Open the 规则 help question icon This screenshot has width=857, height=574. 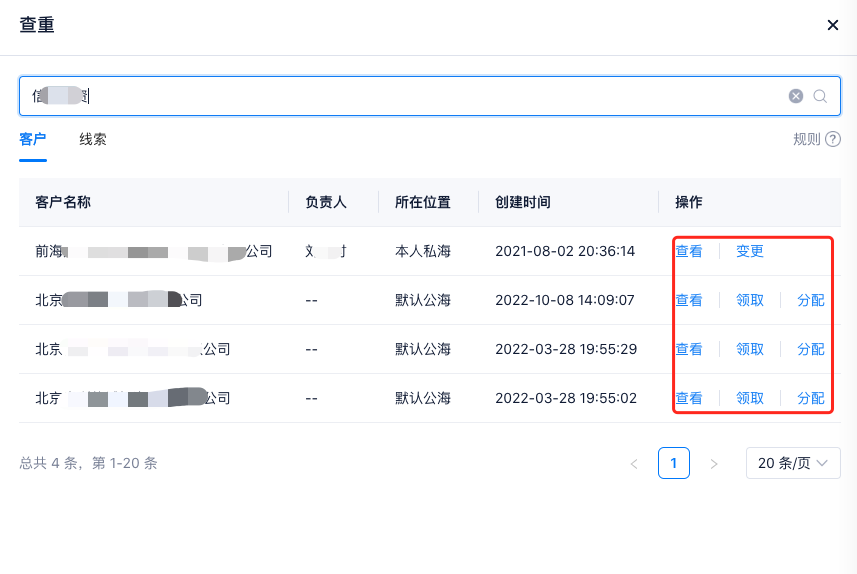click(832, 139)
